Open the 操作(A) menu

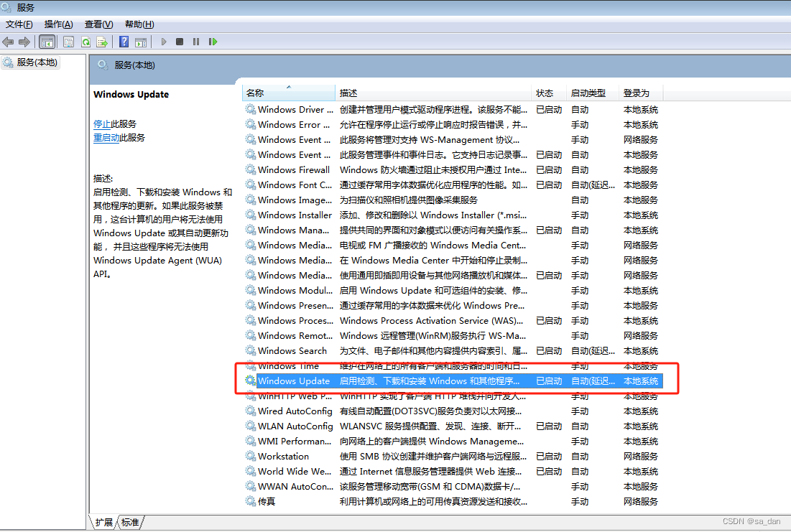[x=58, y=24]
